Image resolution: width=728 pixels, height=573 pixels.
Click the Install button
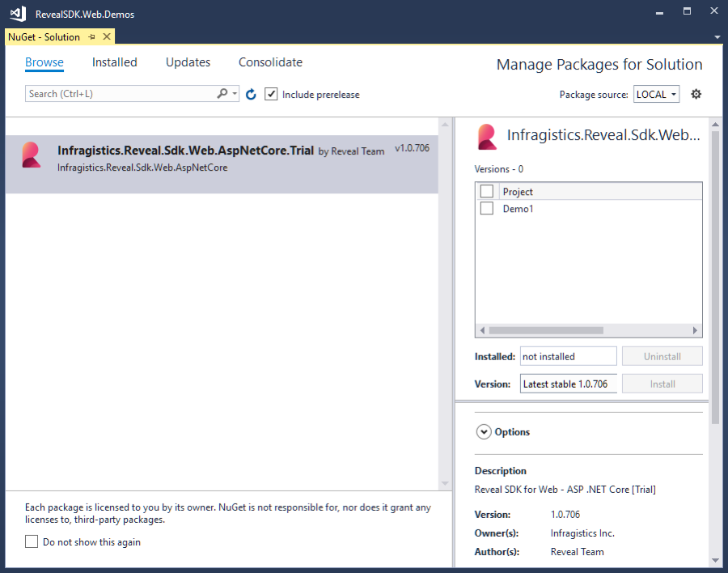point(662,383)
